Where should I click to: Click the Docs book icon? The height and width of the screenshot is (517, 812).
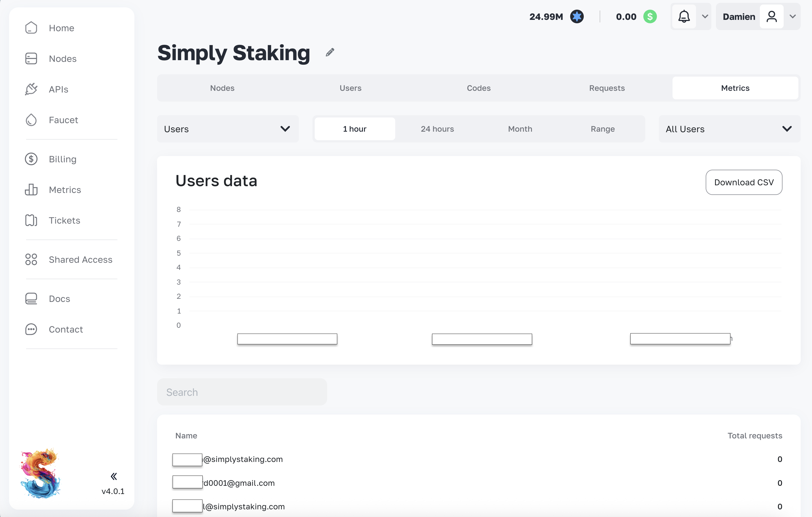(x=31, y=299)
